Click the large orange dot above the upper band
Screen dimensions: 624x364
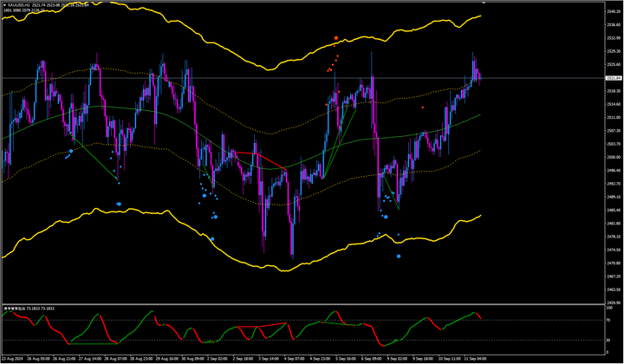(336, 38)
